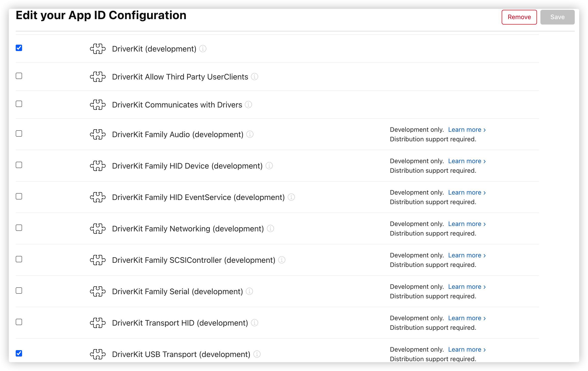Click puzzle icon for Family Audio

[98, 134]
